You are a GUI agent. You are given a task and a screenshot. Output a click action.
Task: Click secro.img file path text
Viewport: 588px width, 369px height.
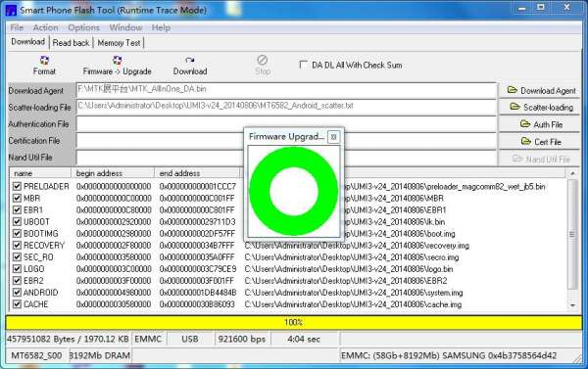point(352,257)
